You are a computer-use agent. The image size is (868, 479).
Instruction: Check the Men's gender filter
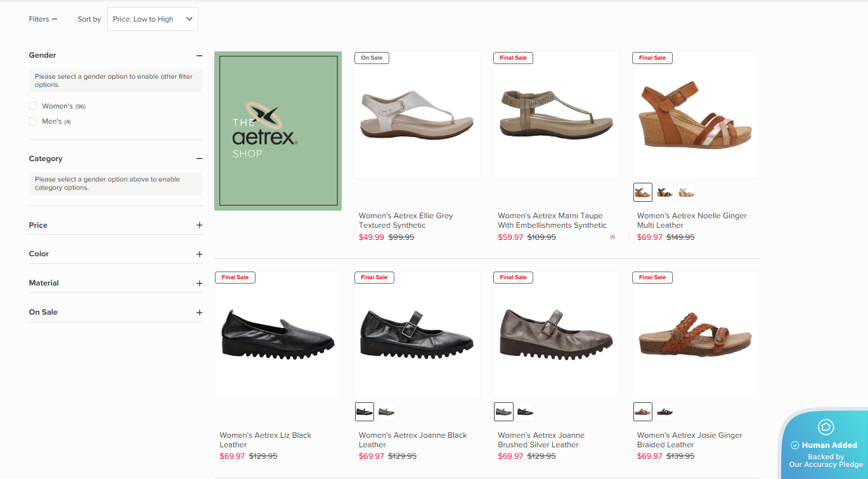33,121
